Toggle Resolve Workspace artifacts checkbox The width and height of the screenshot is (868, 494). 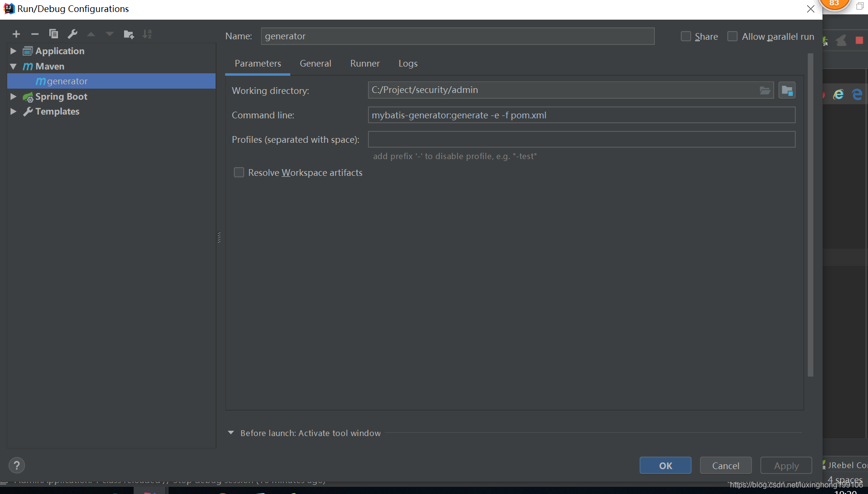(x=239, y=172)
